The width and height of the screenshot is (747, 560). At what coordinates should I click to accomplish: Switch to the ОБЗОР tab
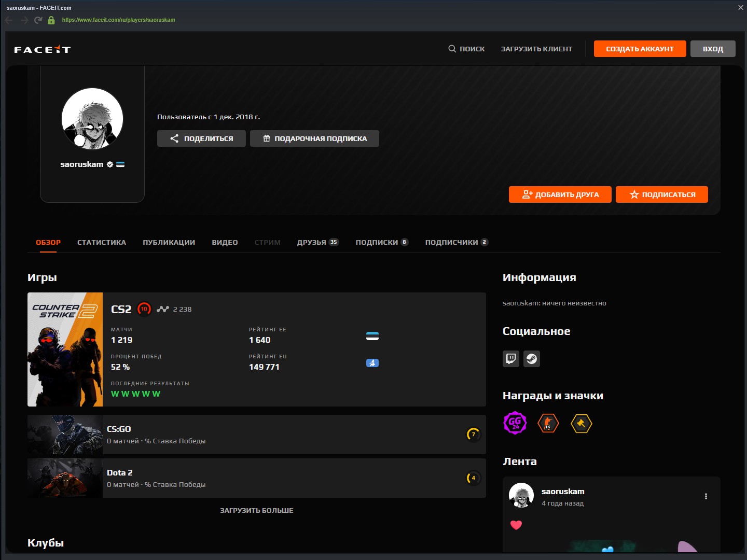(x=48, y=242)
